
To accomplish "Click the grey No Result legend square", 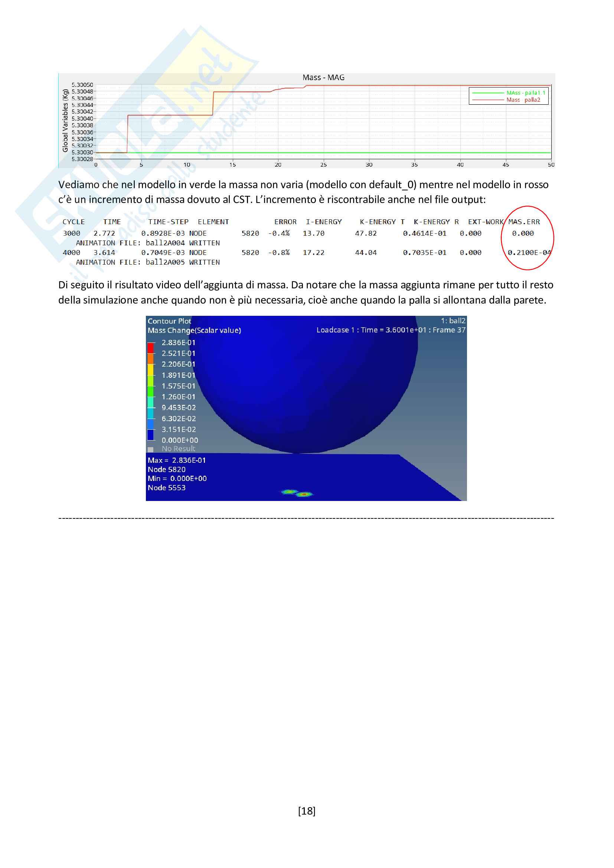I will (x=150, y=449).
